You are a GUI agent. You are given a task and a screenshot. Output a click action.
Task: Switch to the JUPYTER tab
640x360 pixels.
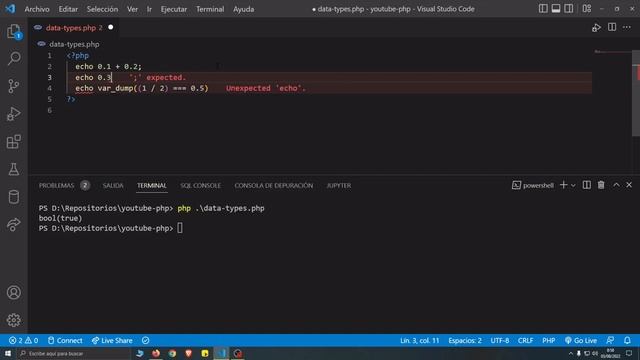(339, 185)
